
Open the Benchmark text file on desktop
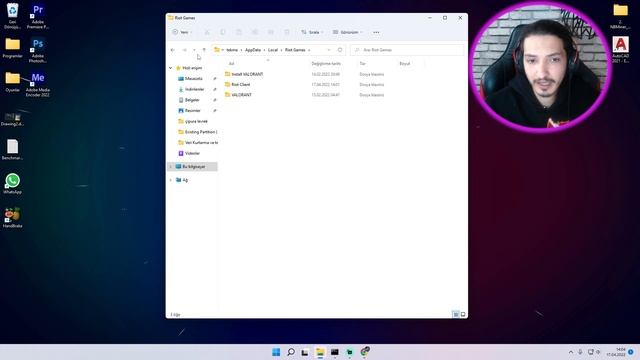pos(12,150)
